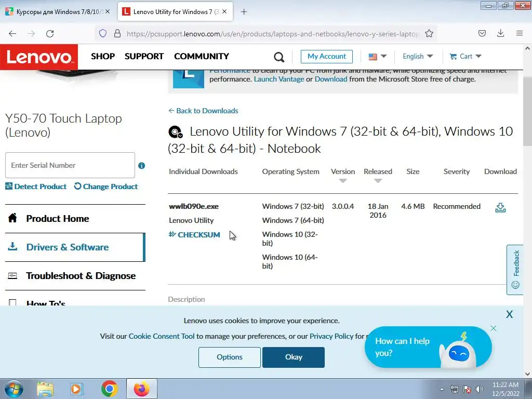The width and height of the screenshot is (532, 399).
Task: Open the Privacy Policy link
Action: click(x=331, y=336)
